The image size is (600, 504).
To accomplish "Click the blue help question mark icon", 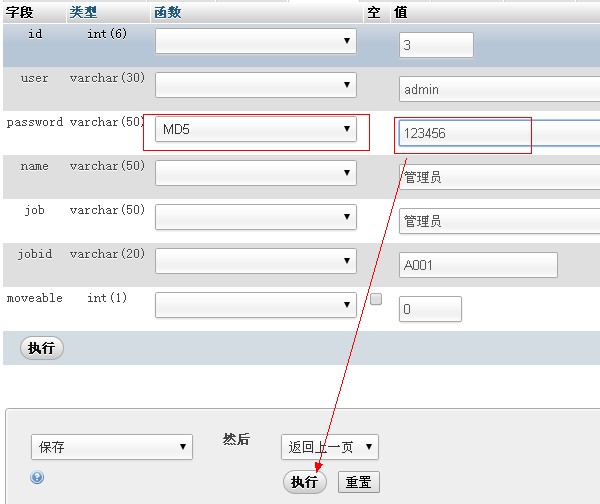I will point(37,478).
